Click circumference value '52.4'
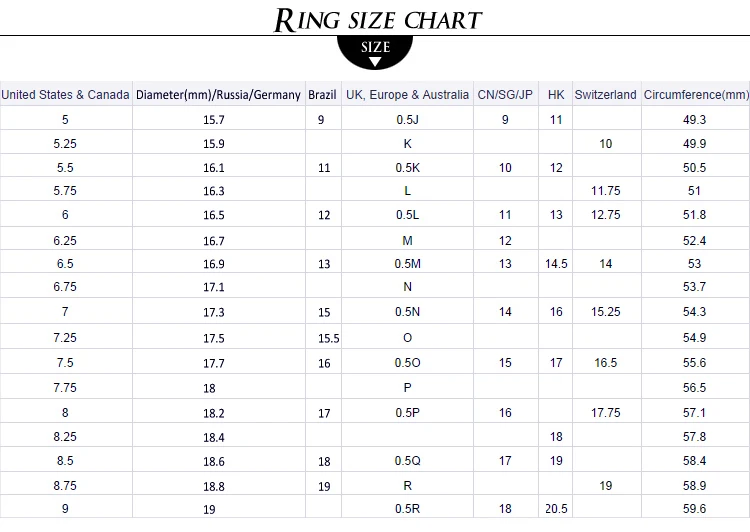 695,240
